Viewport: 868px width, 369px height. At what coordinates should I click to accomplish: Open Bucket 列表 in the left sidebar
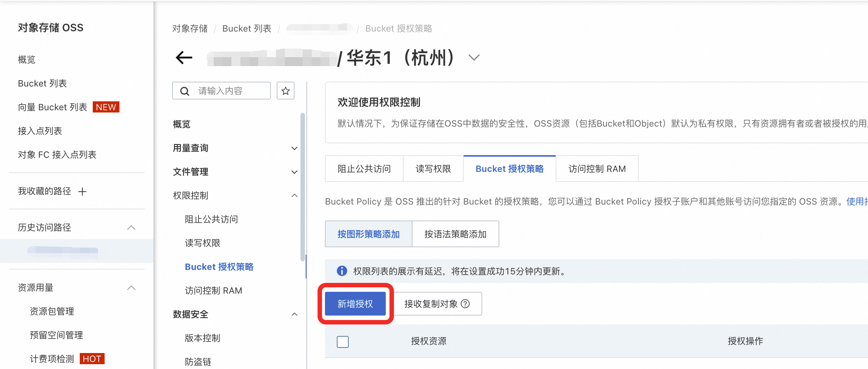pos(42,84)
